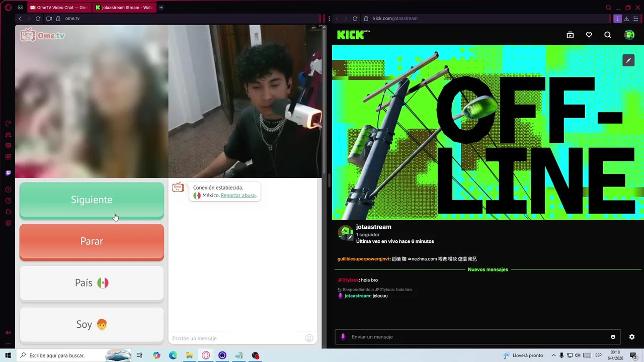Go back in the kick.com pane
The width and height of the screenshot is (644, 362).
coord(337,19)
